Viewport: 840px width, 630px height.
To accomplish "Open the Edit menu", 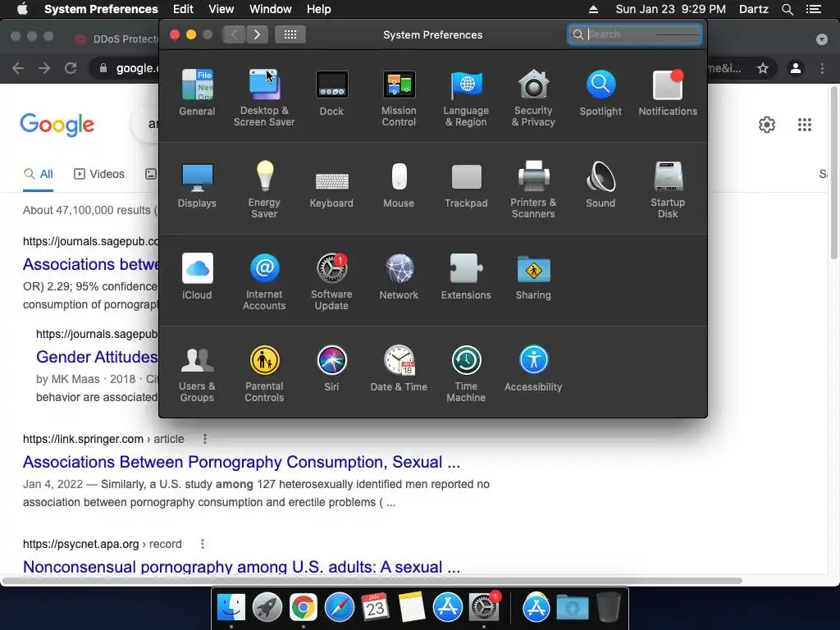I will (183, 9).
